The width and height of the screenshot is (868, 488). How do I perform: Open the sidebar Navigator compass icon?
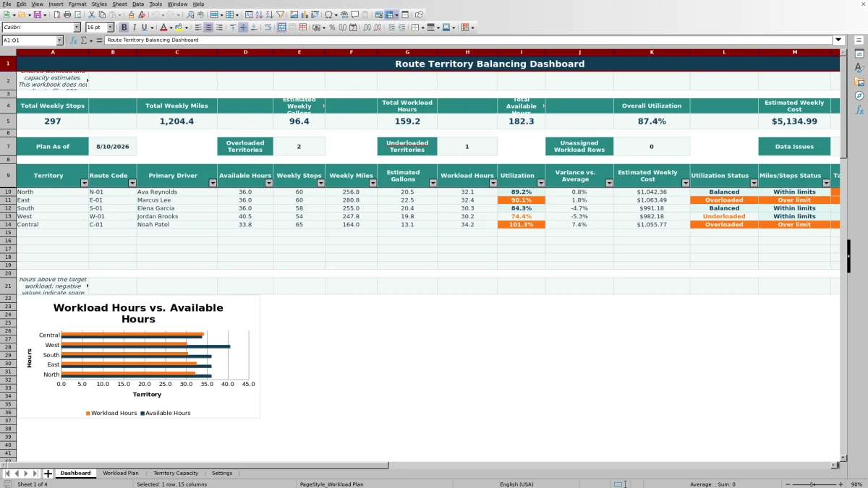point(859,95)
